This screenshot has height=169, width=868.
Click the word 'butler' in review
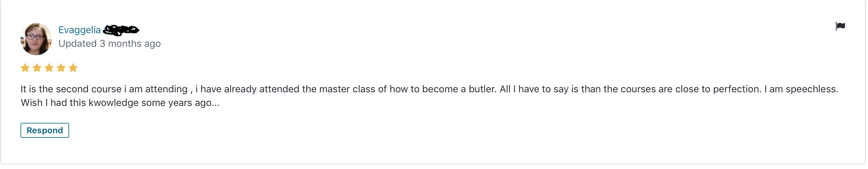pos(482,89)
